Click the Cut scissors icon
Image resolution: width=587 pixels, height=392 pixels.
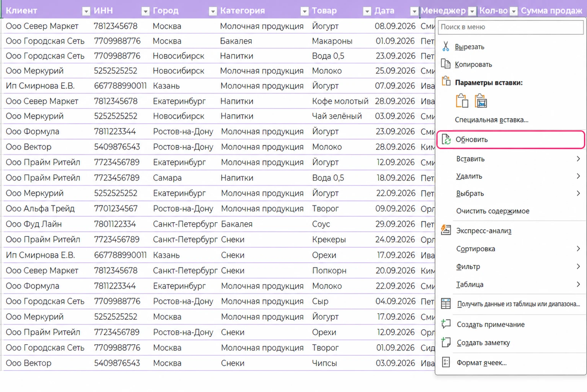point(446,46)
